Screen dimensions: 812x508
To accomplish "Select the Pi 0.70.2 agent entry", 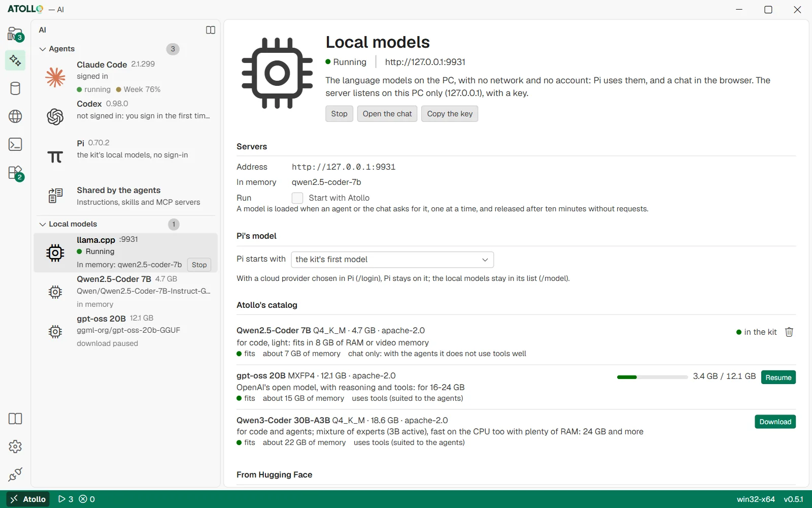I will [125, 156].
